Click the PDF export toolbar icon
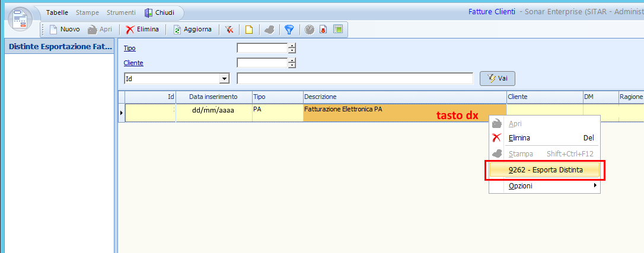644x253 pixels. click(323, 29)
